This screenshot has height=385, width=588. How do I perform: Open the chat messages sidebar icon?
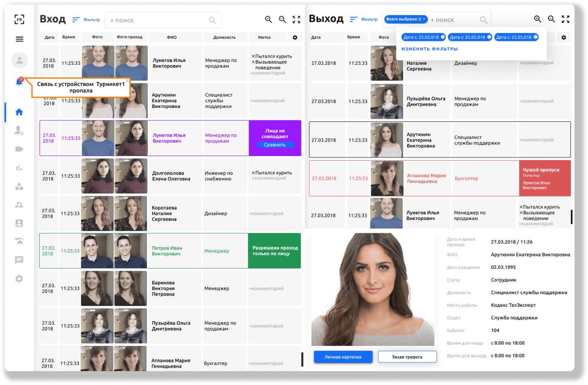click(x=19, y=260)
